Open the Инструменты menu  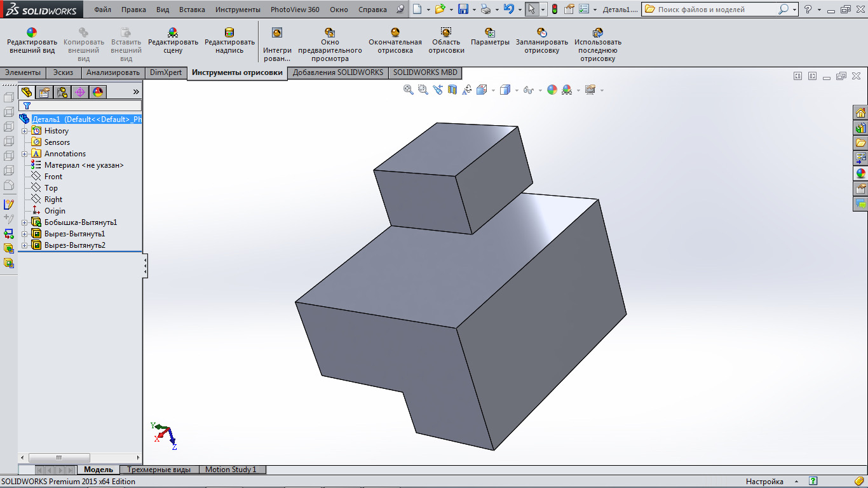[x=238, y=10]
